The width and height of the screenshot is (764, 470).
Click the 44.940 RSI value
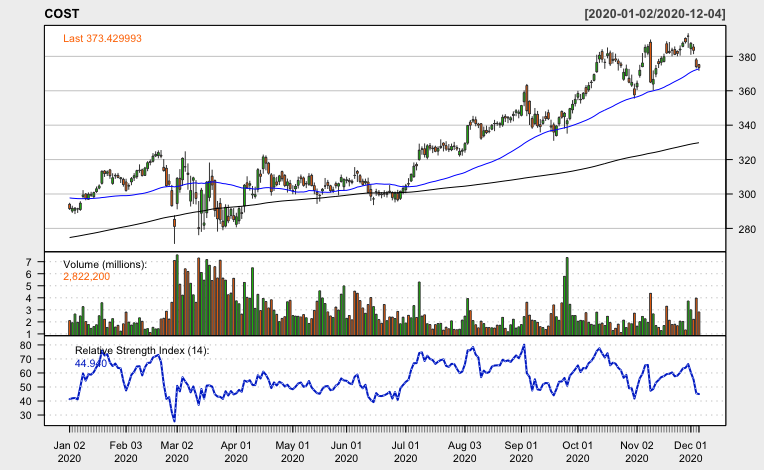tap(91, 363)
